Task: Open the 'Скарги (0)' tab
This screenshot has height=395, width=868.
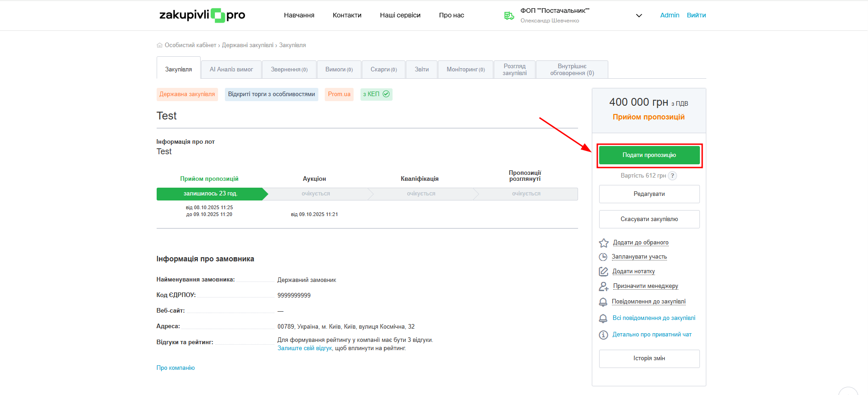Action: pos(383,70)
